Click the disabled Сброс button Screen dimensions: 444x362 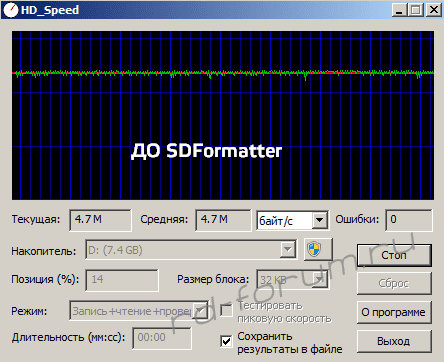(394, 283)
